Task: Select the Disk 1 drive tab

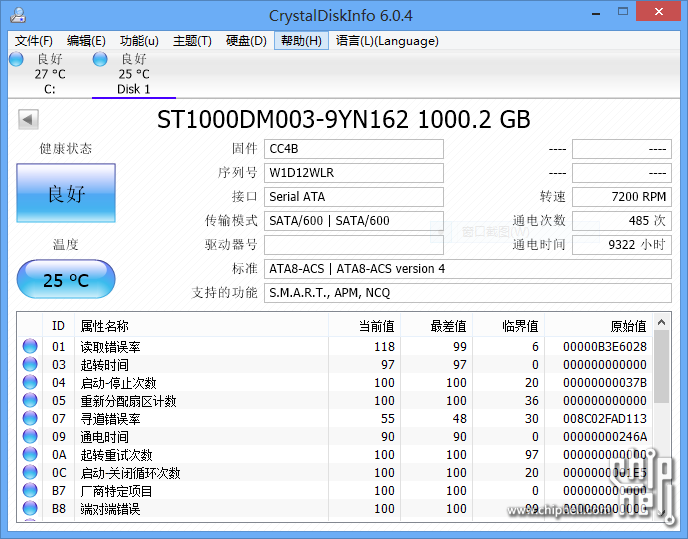Action: point(134,74)
